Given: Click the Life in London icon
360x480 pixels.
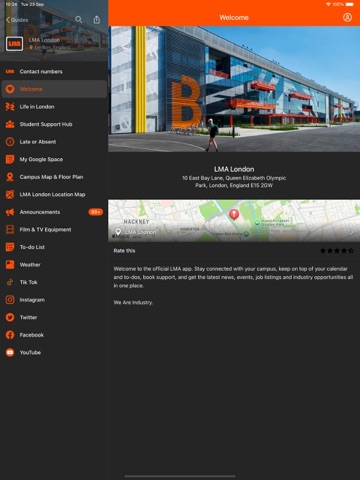Looking at the screenshot, I should pos(10,107).
